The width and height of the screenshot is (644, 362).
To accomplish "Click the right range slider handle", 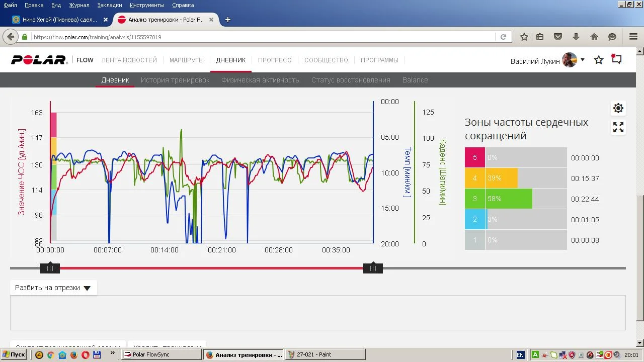I will click(x=373, y=268).
